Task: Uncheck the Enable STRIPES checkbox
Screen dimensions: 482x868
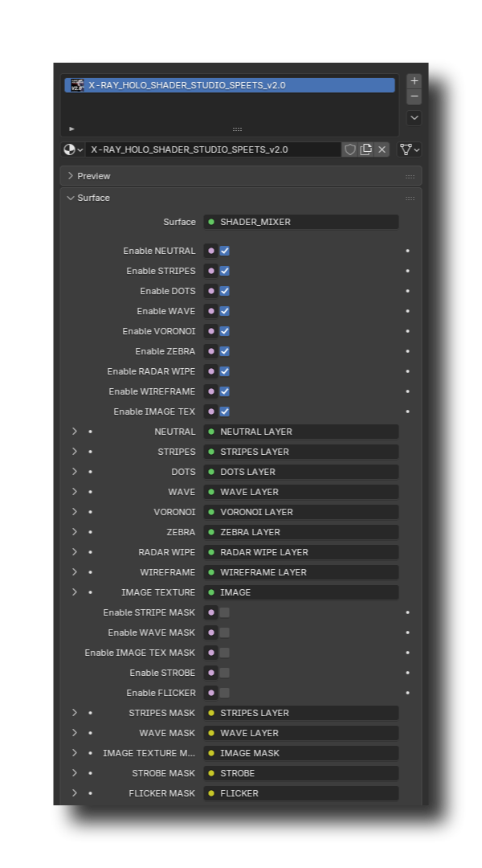Action: pyautogui.click(x=225, y=272)
